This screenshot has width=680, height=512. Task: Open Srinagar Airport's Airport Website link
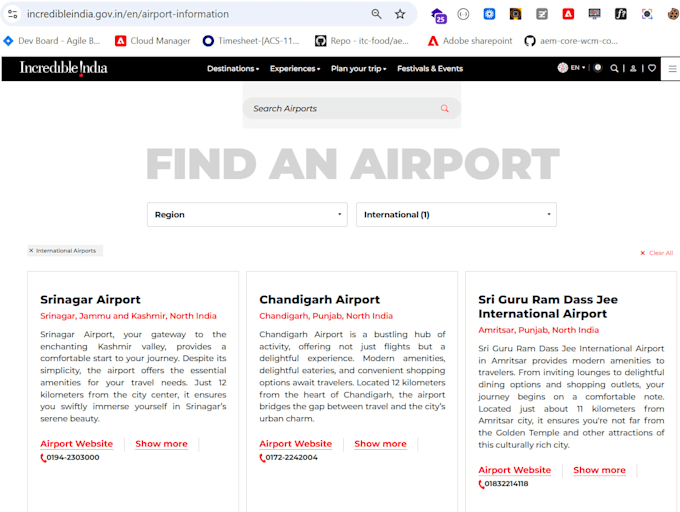click(76, 444)
